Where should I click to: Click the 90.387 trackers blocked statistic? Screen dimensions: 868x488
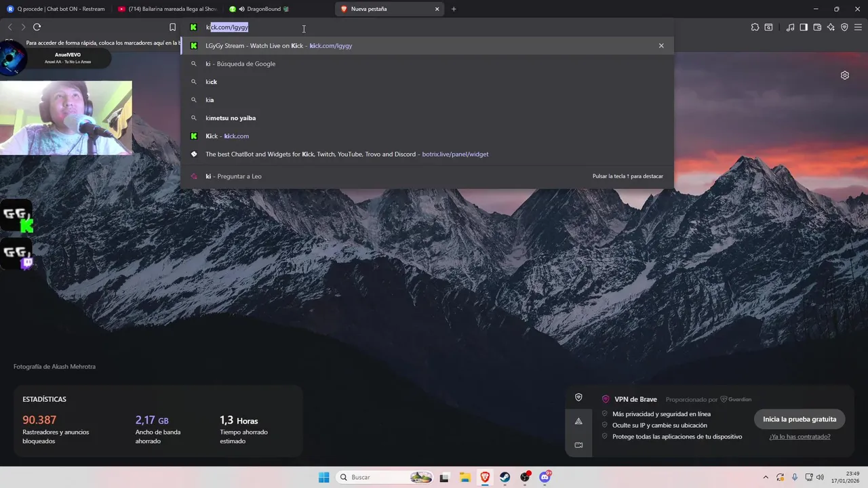[x=56, y=430]
